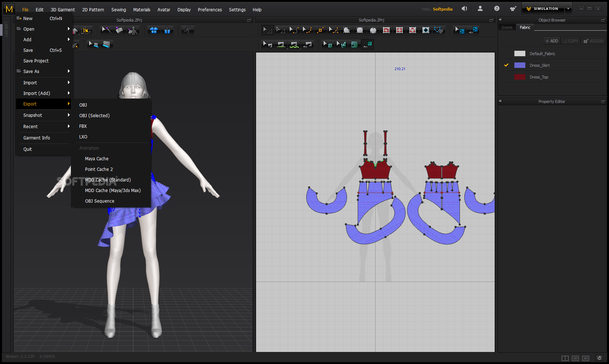Choose the red Internal Circle tool
609x364 pixels.
(x=412, y=30)
